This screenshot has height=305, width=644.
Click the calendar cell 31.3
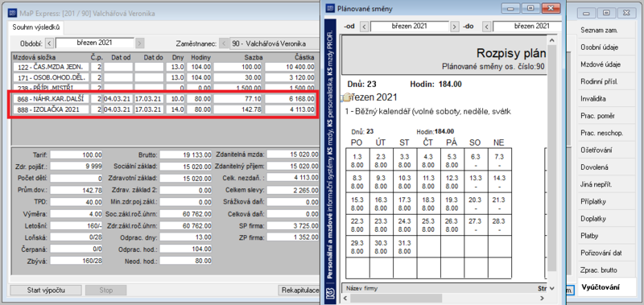(x=405, y=246)
